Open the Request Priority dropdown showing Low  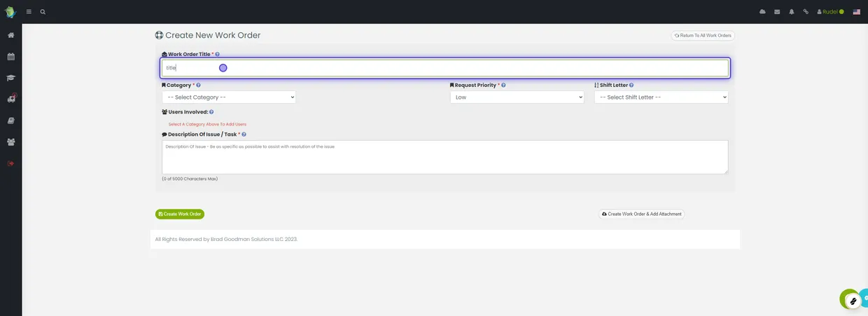(517, 97)
